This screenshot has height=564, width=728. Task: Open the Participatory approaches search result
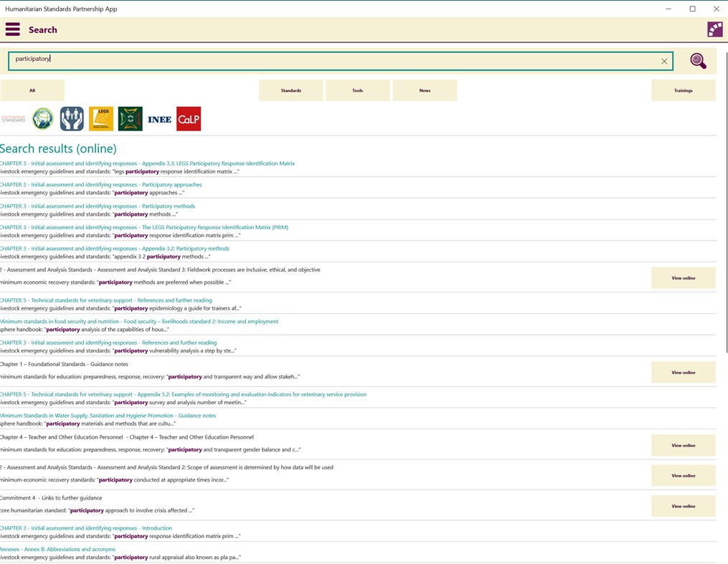(x=100, y=184)
